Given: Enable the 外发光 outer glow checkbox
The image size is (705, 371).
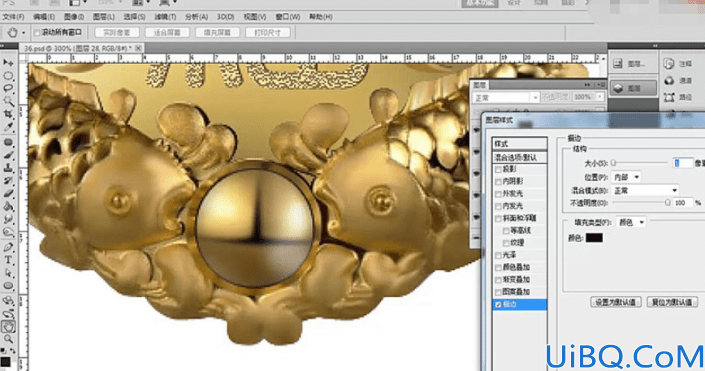Looking at the screenshot, I should pos(498,194).
